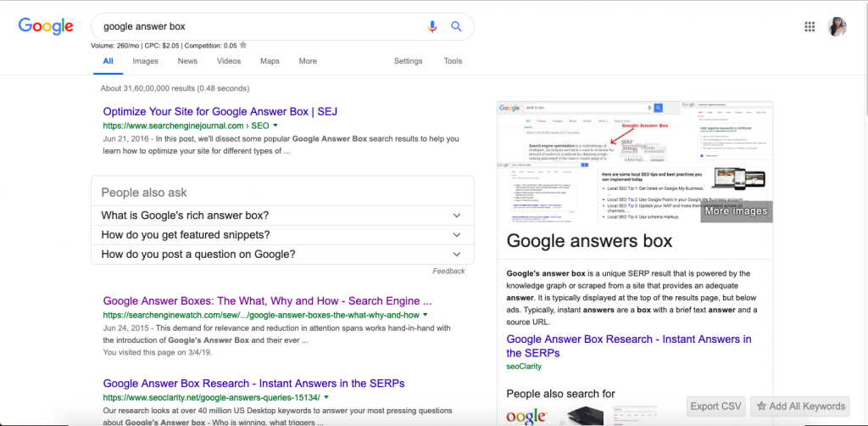Click seoClarity source label in knowledge panel
This screenshot has width=868, height=426.
pyautogui.click(x=524, y=367)
